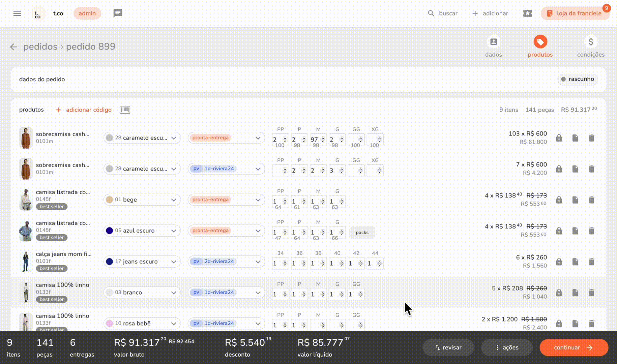The image size is (617, 364).
Task: Open the hamburger menu
Action: 17,13
